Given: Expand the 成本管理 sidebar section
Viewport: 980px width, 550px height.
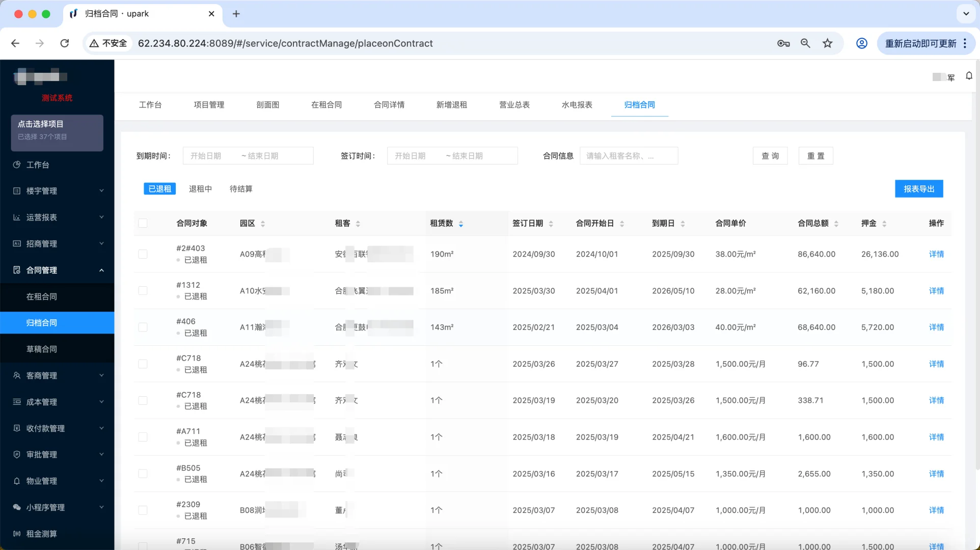Looking at the screenshot, I should (x=101, y=402).
